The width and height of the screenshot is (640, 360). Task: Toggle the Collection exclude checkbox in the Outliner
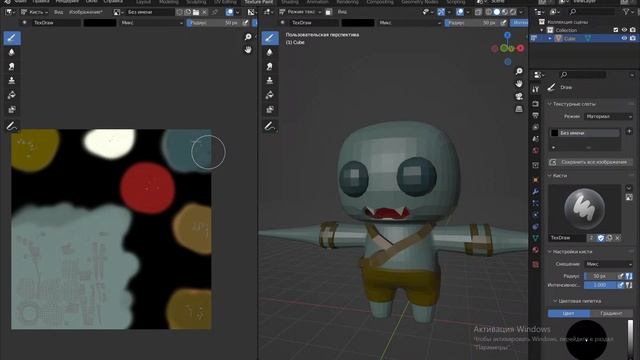pyautogui.click(x=616, y=30)
